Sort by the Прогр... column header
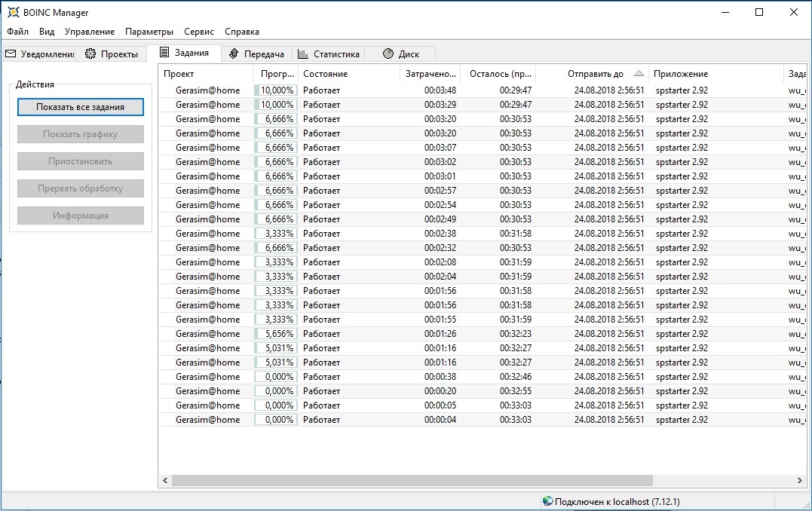 [276, 74]
